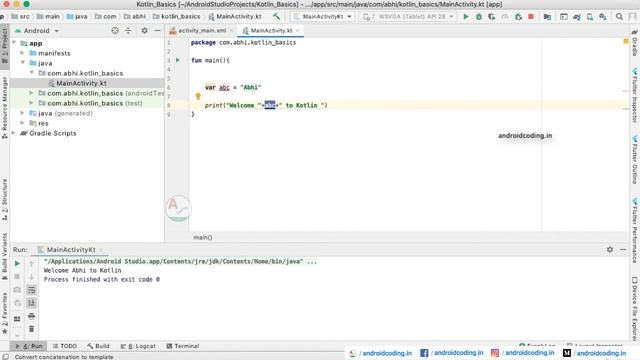
Task: Open Project panel settings gear
Action: pos(144,31)
